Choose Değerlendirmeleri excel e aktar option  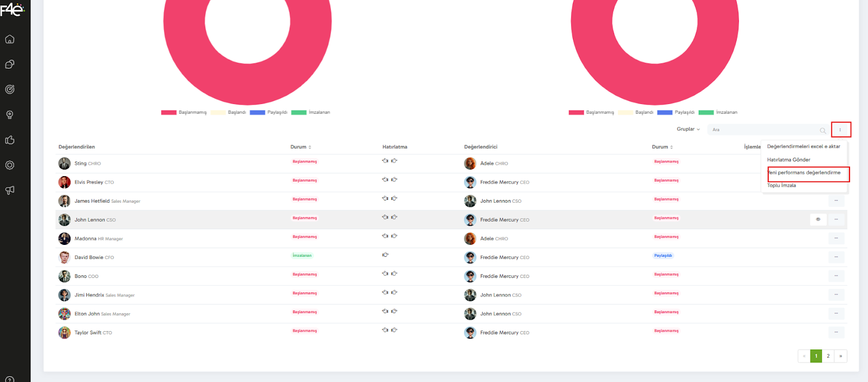click(x=803, y=147)
